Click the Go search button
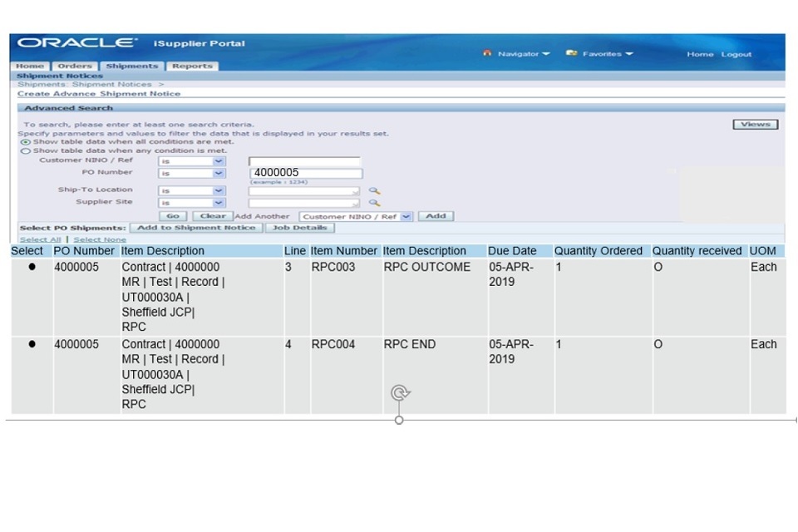Viewport: 798px width, 532px height. click(173, 216)
